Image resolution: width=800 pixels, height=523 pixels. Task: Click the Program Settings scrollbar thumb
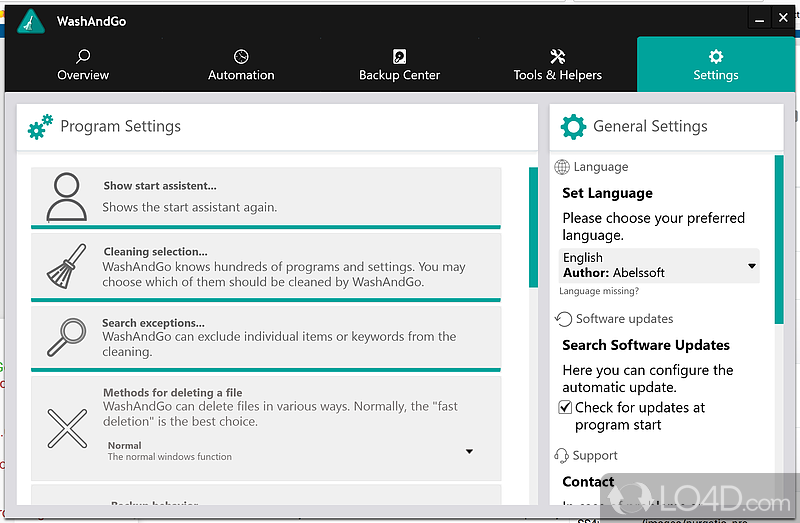(533, 228)
